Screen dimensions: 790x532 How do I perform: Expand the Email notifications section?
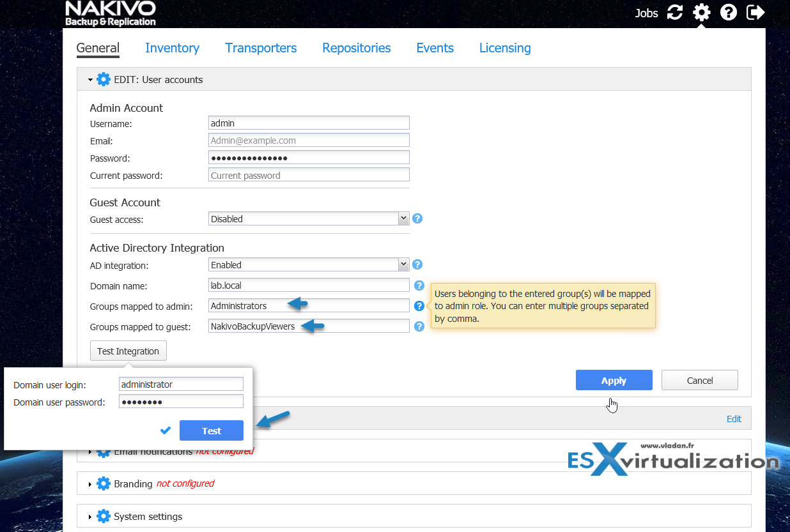point(90,452)
